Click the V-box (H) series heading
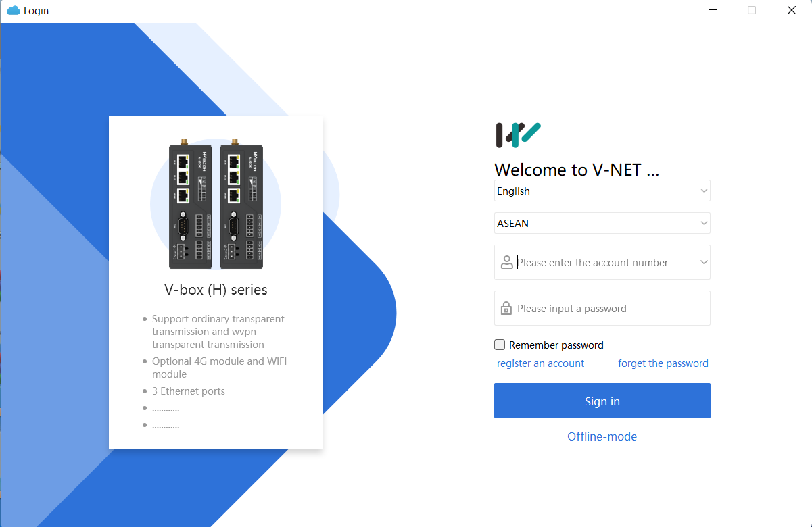Screen dimensions: 812x527 [216, 290]
